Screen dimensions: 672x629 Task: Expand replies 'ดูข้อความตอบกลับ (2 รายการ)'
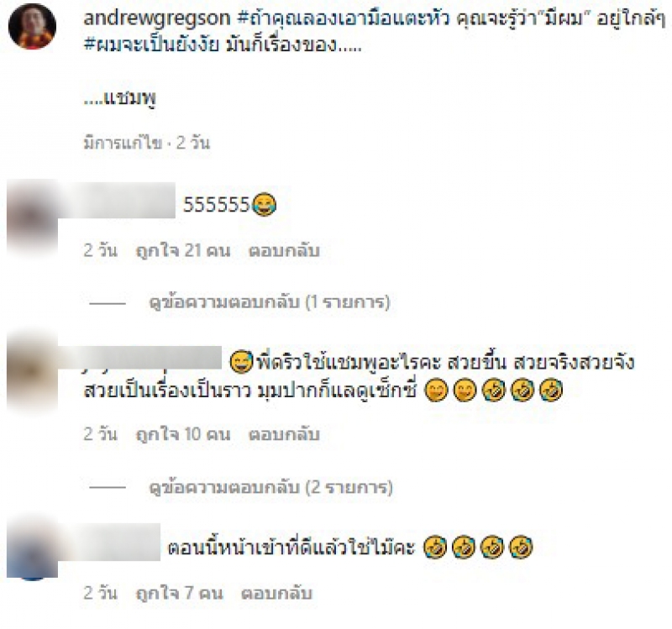(270, 487)
